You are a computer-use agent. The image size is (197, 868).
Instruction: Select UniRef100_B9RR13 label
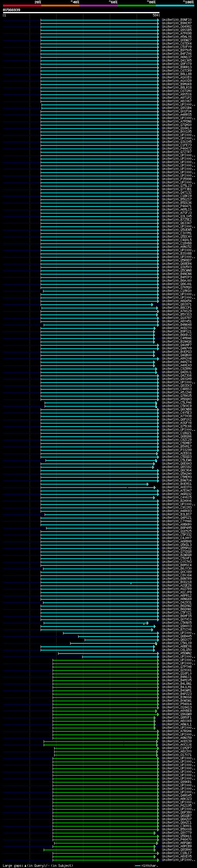tap(176, 67)
